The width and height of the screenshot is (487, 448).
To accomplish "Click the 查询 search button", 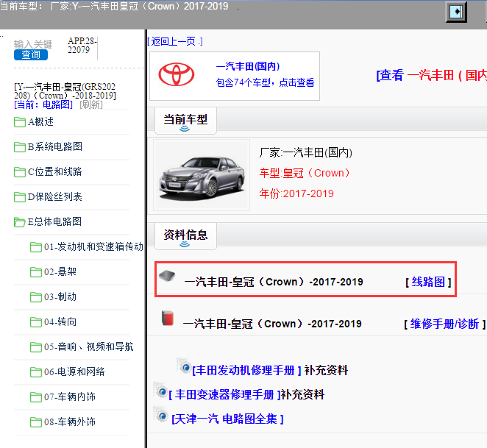I will (31, 54).
